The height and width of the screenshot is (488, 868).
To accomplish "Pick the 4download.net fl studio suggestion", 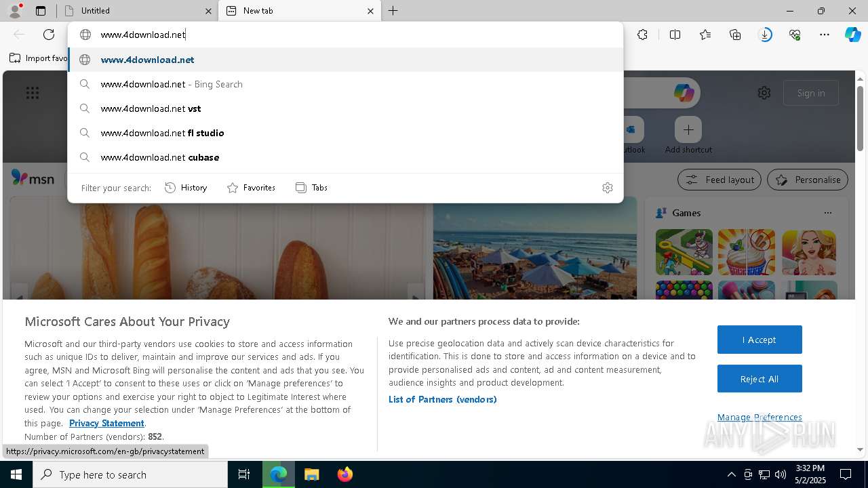I will click(345, 133).
